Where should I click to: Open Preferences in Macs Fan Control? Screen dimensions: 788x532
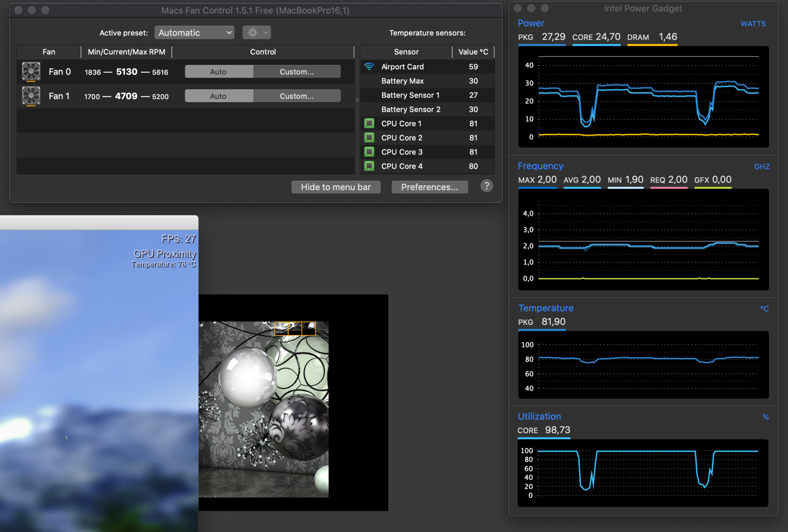click(x=429, y=187)
